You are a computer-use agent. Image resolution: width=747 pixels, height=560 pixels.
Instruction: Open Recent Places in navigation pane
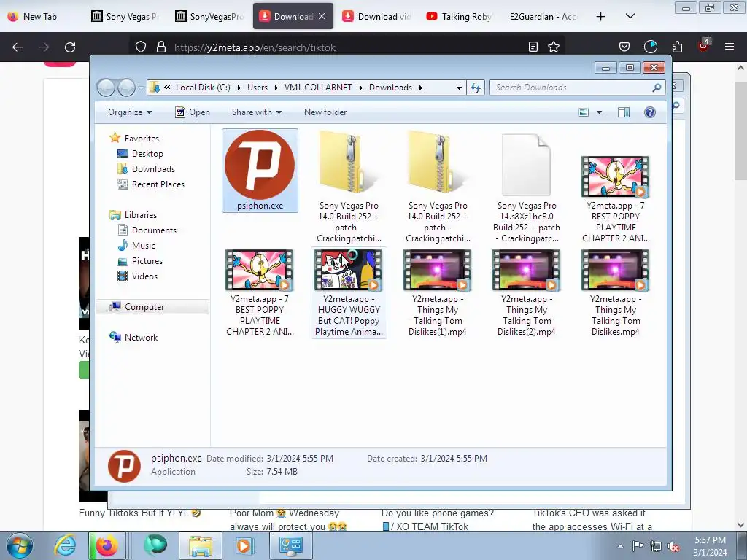coord(158,184)
